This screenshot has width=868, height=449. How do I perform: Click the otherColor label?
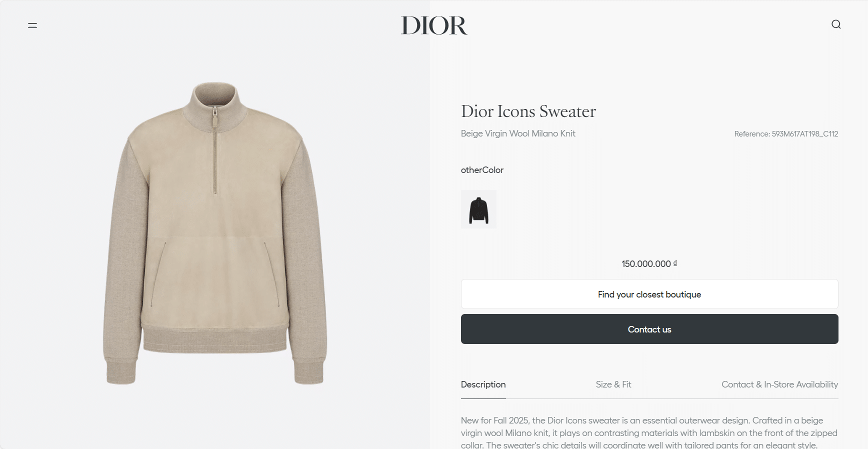[482, 170]
